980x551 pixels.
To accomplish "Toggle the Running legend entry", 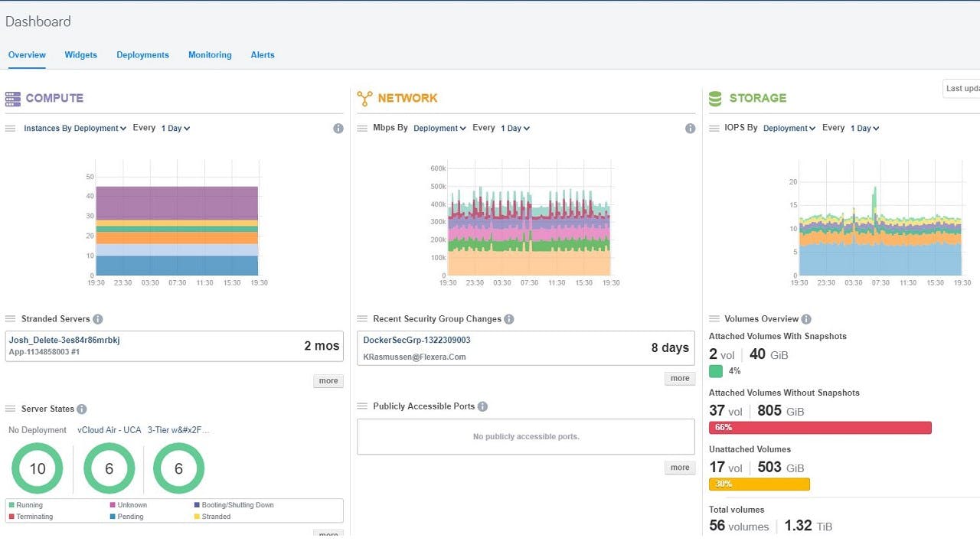I will click(26, 505).
